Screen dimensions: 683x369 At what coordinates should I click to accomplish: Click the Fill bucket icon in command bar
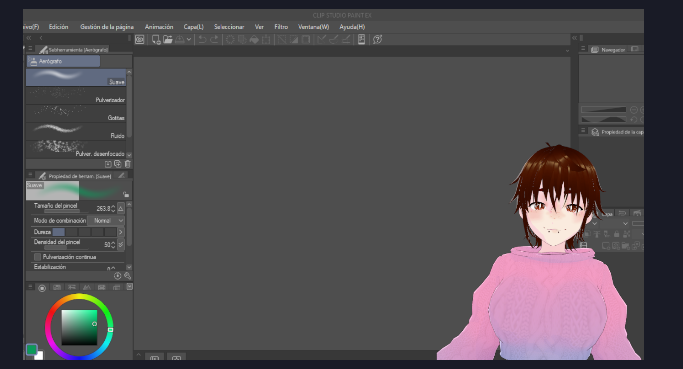(254, 40)
